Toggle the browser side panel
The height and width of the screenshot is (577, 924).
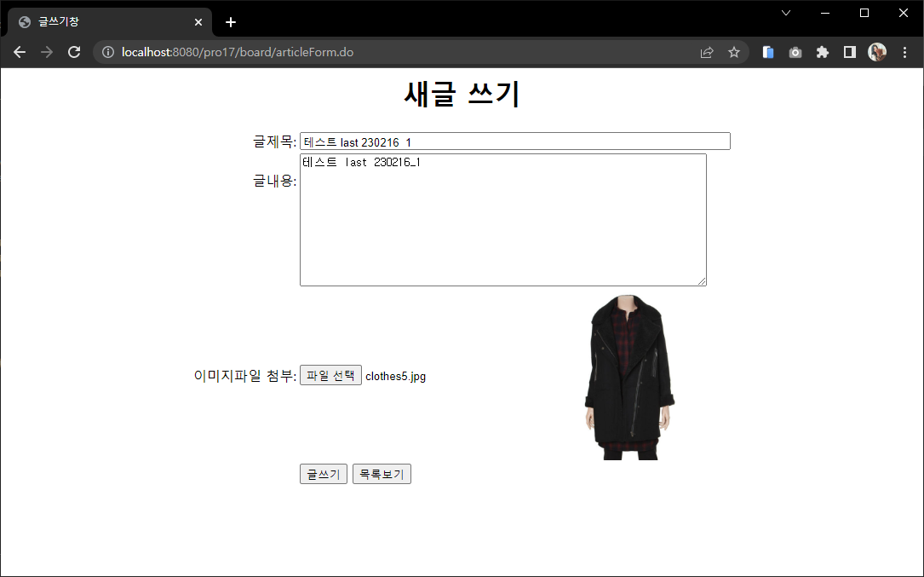click(x=849, y=52)
